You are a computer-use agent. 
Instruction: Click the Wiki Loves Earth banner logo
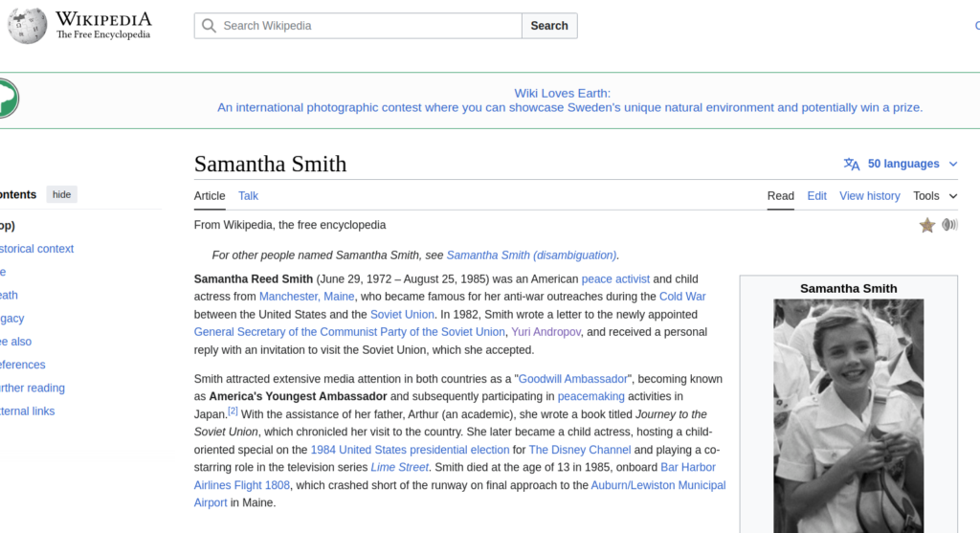coord(6,99)
